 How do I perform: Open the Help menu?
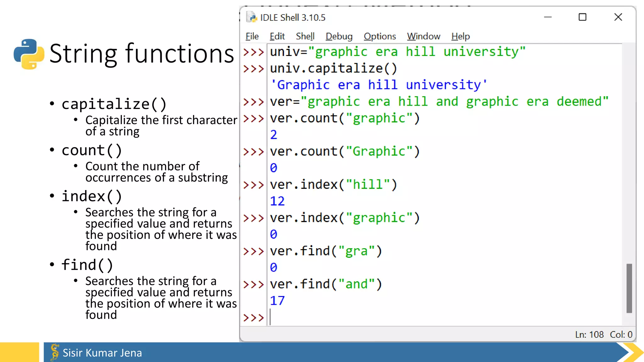460,36
